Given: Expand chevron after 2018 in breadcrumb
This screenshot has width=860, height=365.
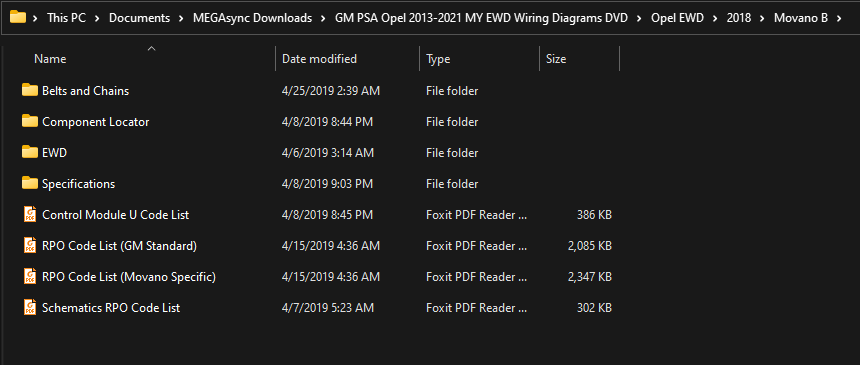Looking at the screenshot, I should [762, 18].
